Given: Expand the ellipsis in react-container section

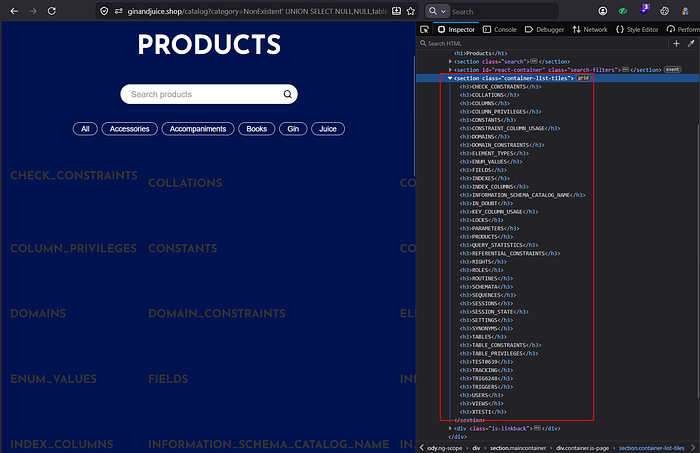Looking at the screenshot, I should point(625,70).
